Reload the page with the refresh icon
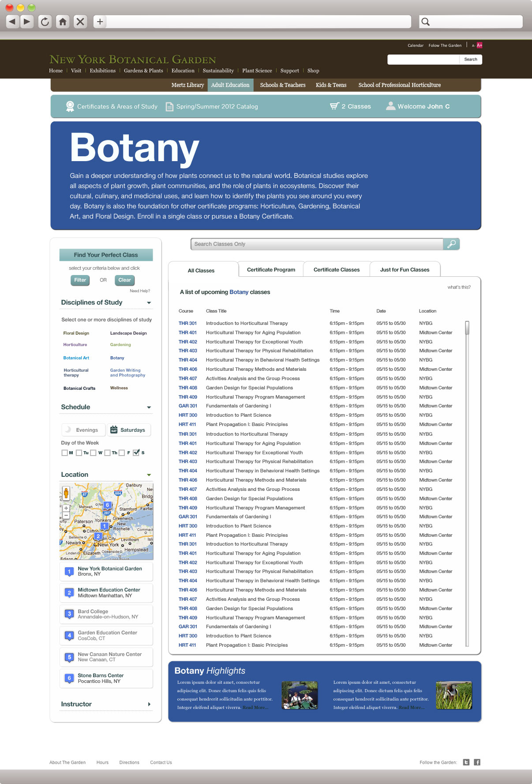This screenshot has width=532, height=784. [45, 21]
